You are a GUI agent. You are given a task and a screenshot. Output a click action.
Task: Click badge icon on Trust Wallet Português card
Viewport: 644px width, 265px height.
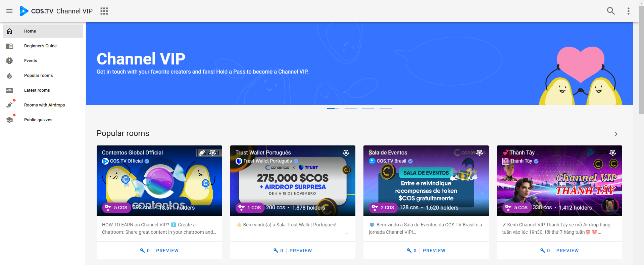click(346, 153)
